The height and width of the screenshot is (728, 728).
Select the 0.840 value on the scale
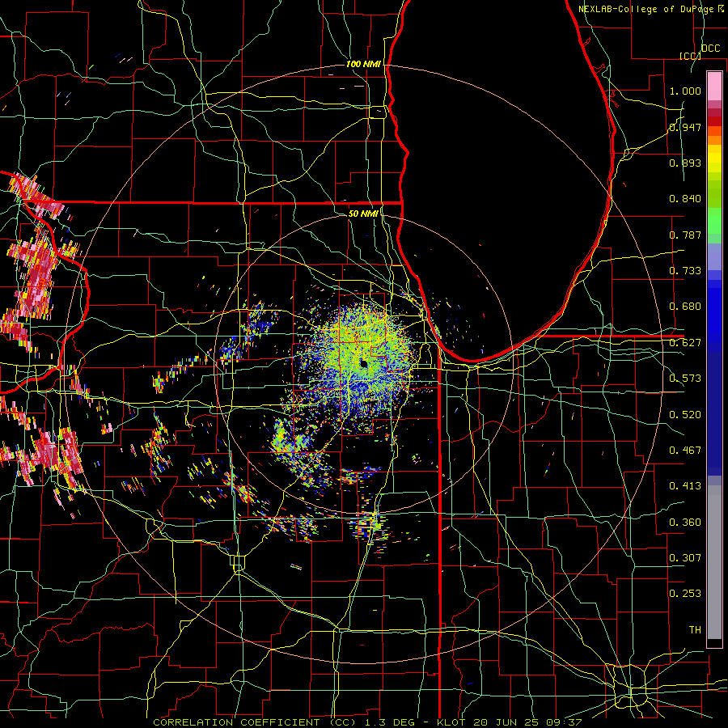pyautogui.click(x=685, y=199)
